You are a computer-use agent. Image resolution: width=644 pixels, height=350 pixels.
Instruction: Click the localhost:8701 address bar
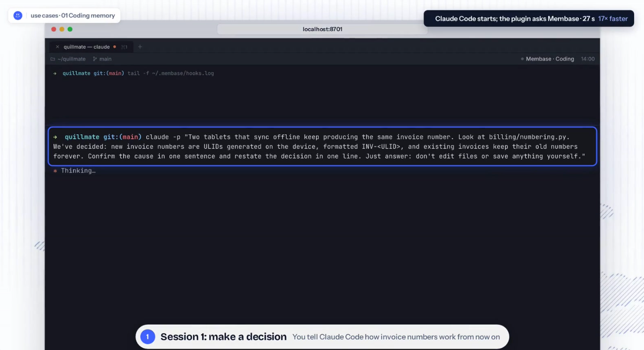point(322,29)
